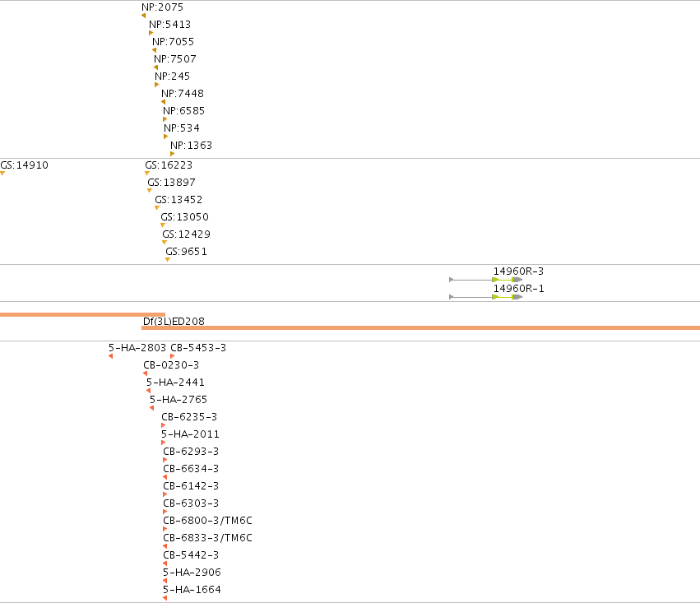The image size is (700, 603).
Task: Click the 5-HA-2011 label
Action: (x=190, y=434)
